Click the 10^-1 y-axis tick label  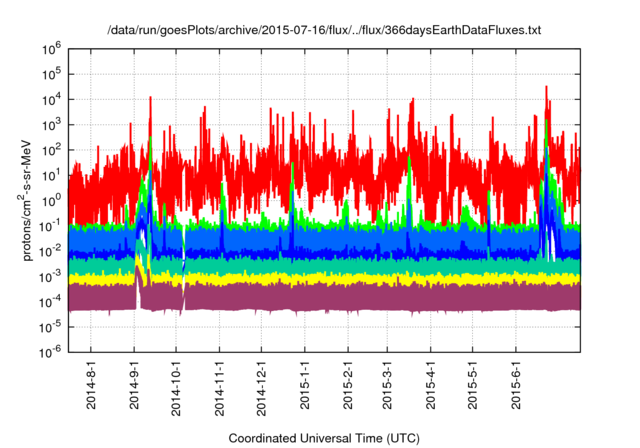[x=50, y=227]
